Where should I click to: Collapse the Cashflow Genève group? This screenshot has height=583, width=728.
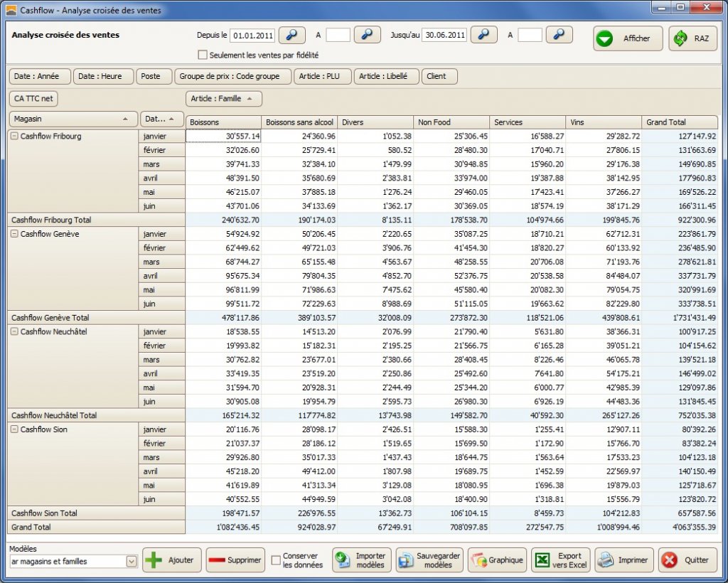click(x=14, y=234)
